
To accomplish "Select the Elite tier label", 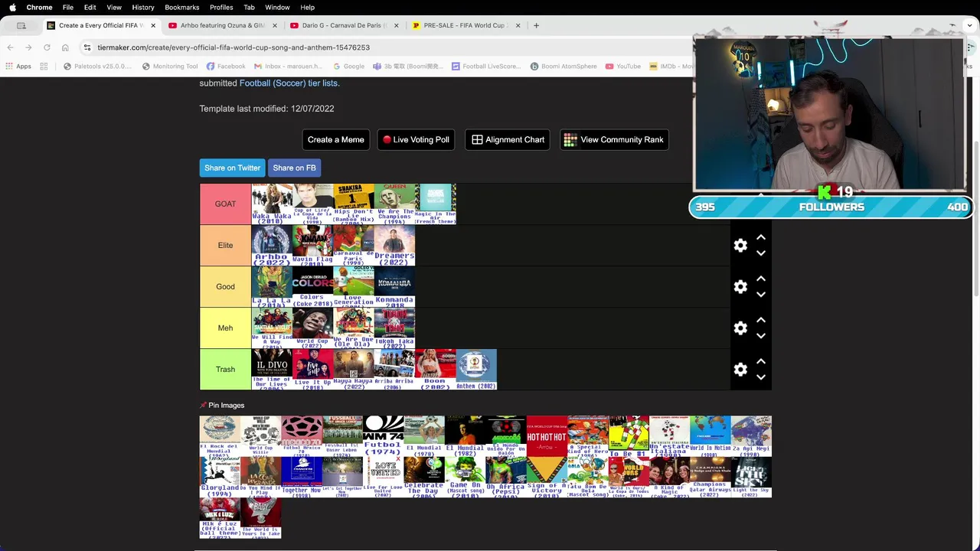I will pyautogui.click(x=225, y=245).
